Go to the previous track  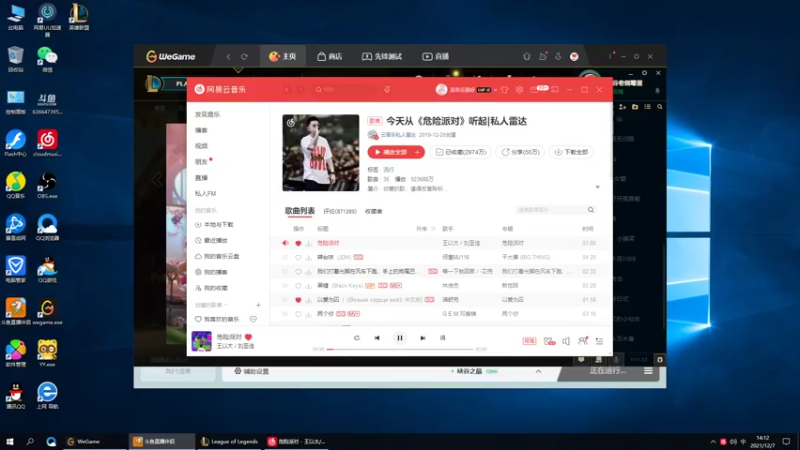tap(377, 338)
